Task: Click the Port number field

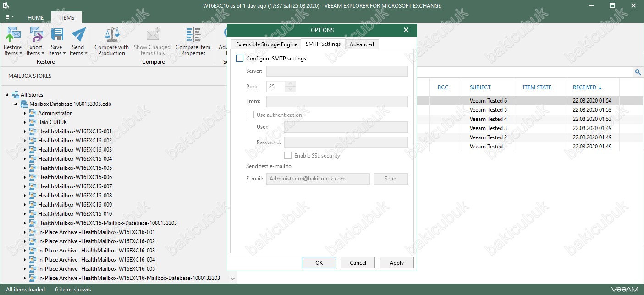Action: pyautogui.click(x=276, y=86)
